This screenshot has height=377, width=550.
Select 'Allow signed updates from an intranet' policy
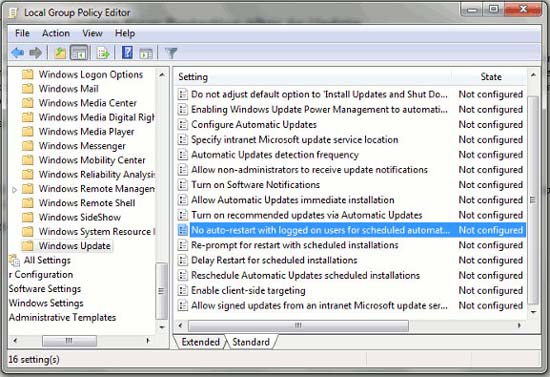click(x=319, y=305)
